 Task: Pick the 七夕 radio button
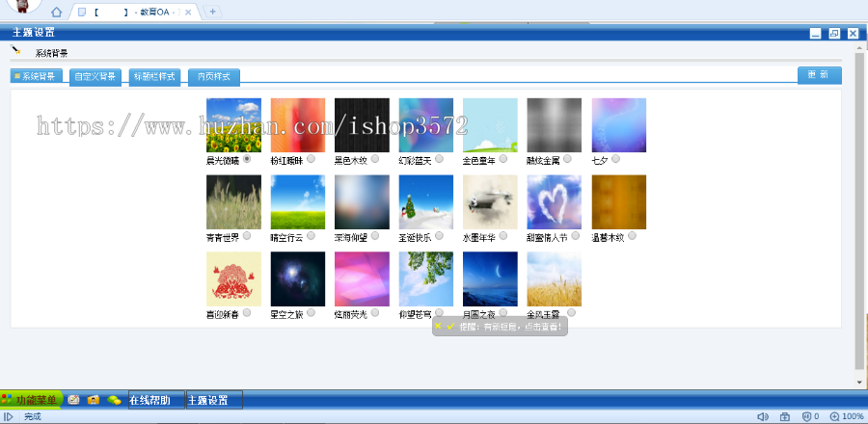tap(615, 159)
